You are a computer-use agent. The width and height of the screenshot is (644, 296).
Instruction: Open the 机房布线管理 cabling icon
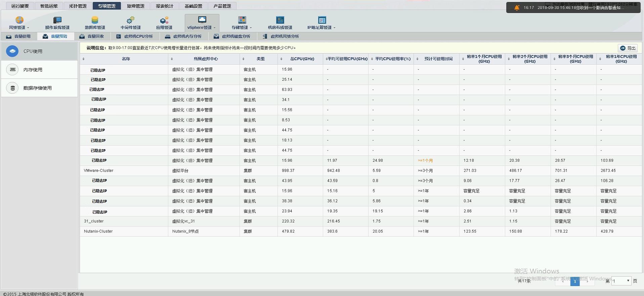tap(280, 20)
